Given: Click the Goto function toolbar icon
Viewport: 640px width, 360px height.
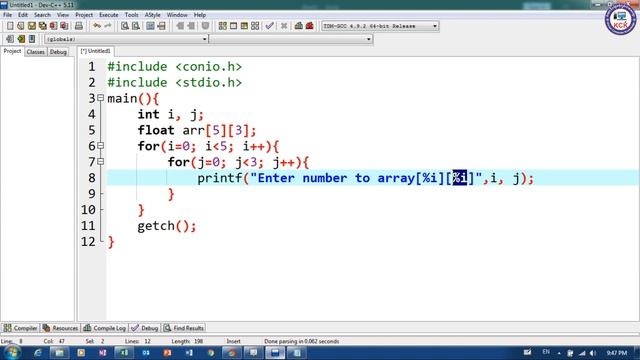Looking at the screenshot, I should coord(151,26).
